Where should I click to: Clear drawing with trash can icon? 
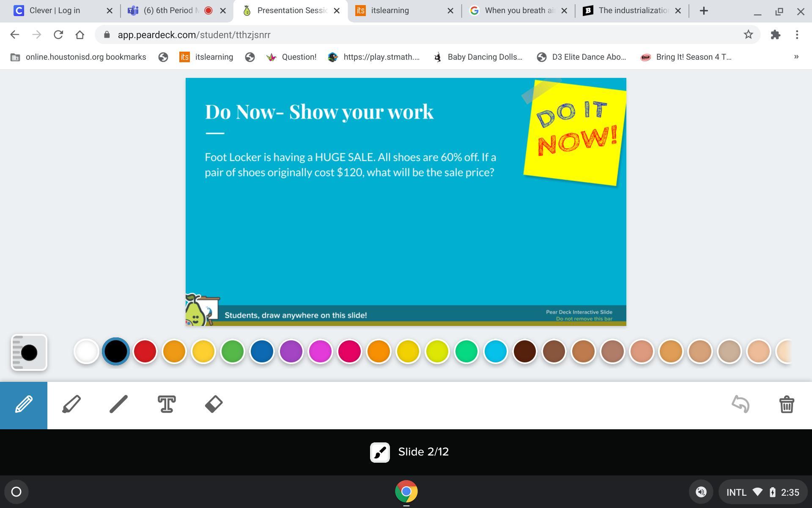[787, 404]
